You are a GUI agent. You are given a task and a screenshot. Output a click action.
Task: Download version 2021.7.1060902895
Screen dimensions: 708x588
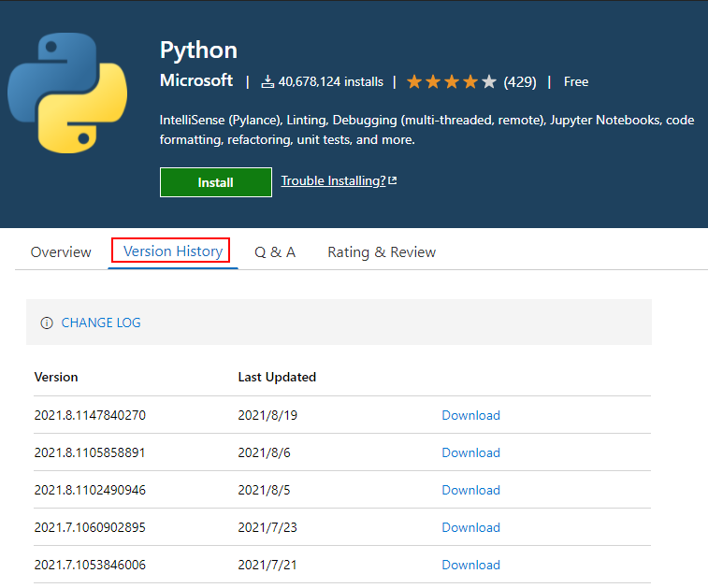pos(471,527)
